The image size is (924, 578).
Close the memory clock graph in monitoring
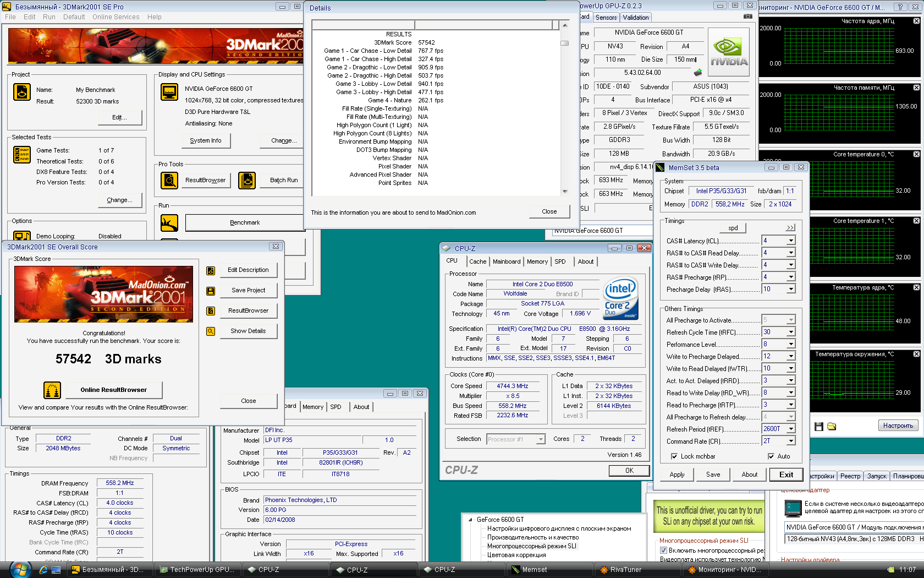point(916,88)
